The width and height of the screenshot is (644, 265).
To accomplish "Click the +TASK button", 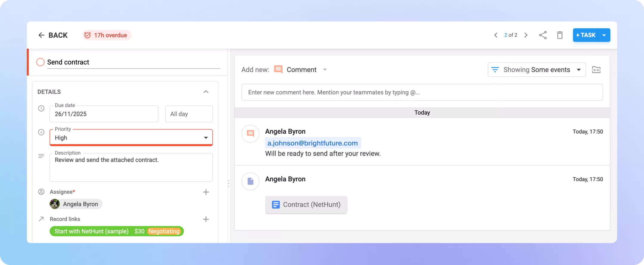I will pos(586,35).
